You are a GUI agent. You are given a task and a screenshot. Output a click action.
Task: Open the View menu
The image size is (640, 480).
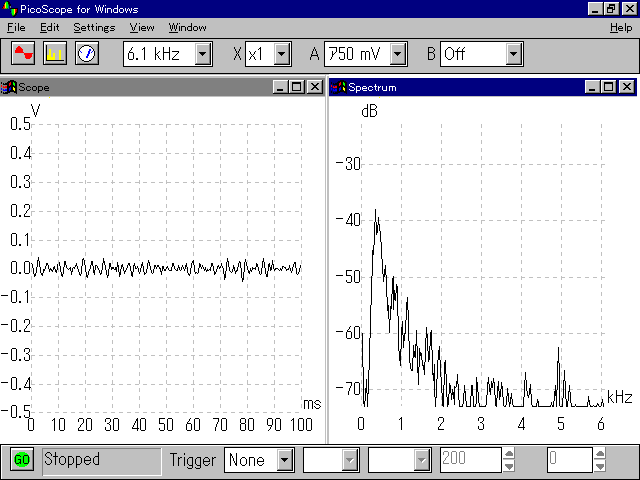click(142, 27)
